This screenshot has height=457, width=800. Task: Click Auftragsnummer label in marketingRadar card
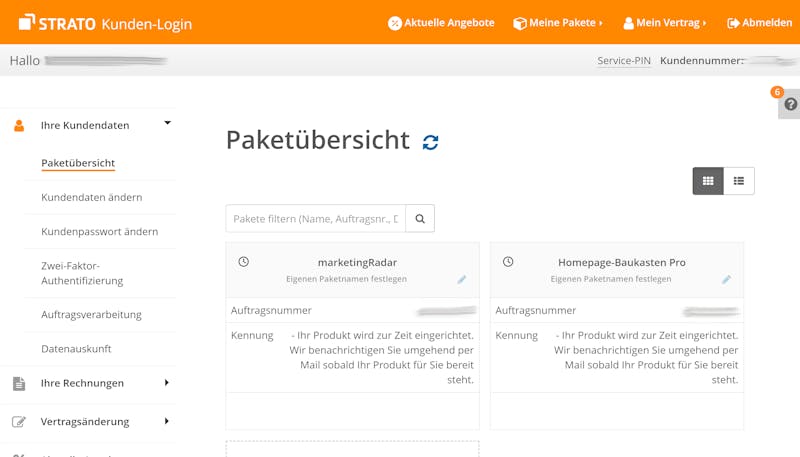271,311
